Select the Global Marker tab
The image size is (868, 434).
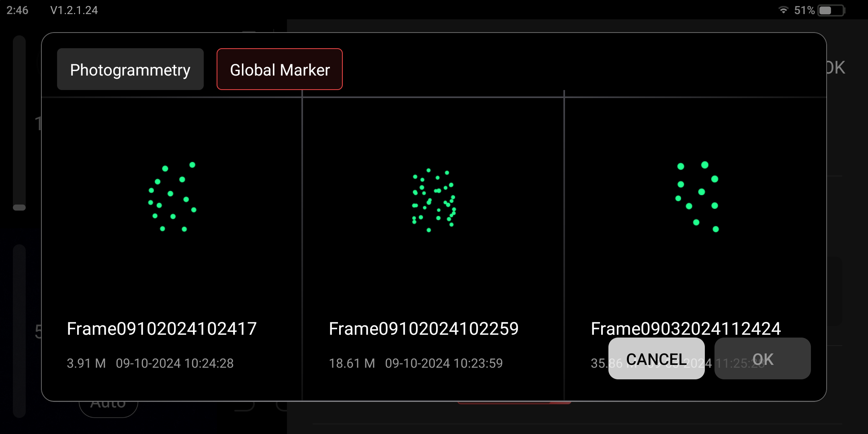[280, 69]
